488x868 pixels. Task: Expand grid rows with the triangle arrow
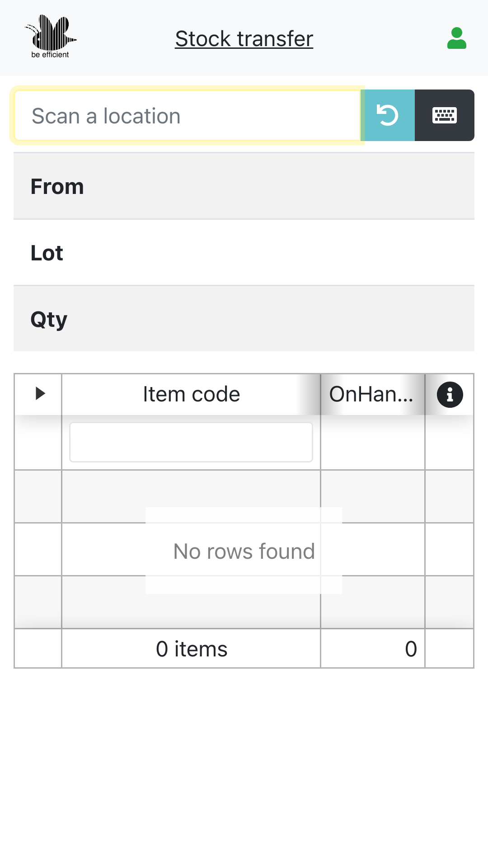(40, 393)
